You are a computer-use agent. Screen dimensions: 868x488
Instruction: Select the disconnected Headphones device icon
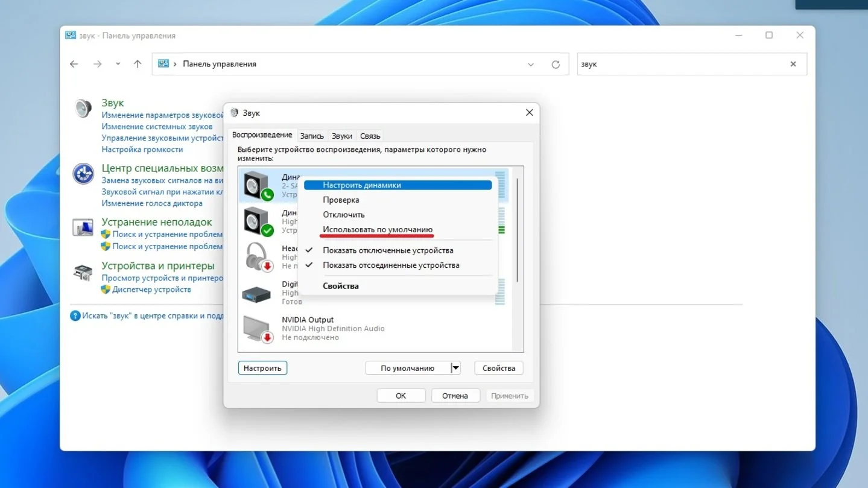[258, 256]
